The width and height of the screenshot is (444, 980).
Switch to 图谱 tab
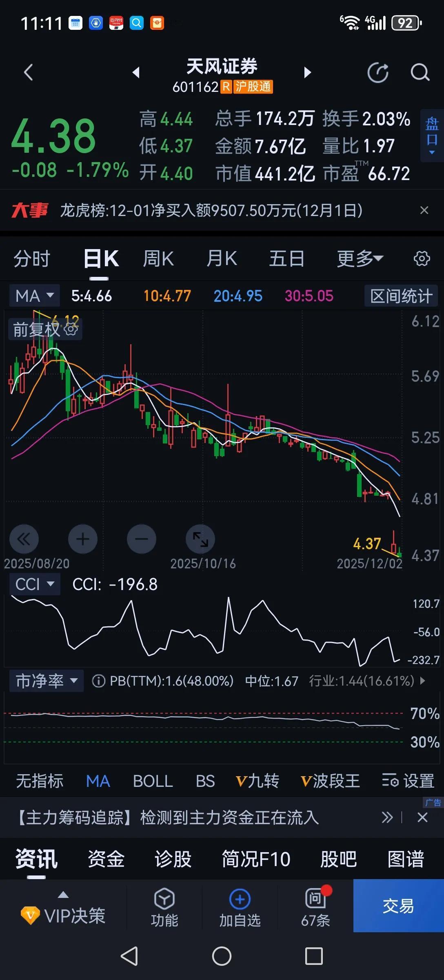coord(406,859)
